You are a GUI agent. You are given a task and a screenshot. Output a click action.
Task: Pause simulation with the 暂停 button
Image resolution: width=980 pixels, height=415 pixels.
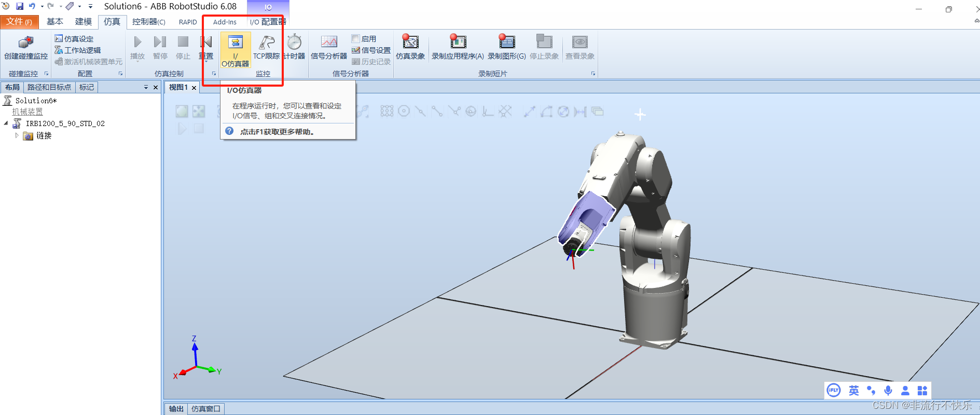pos(160,47)
